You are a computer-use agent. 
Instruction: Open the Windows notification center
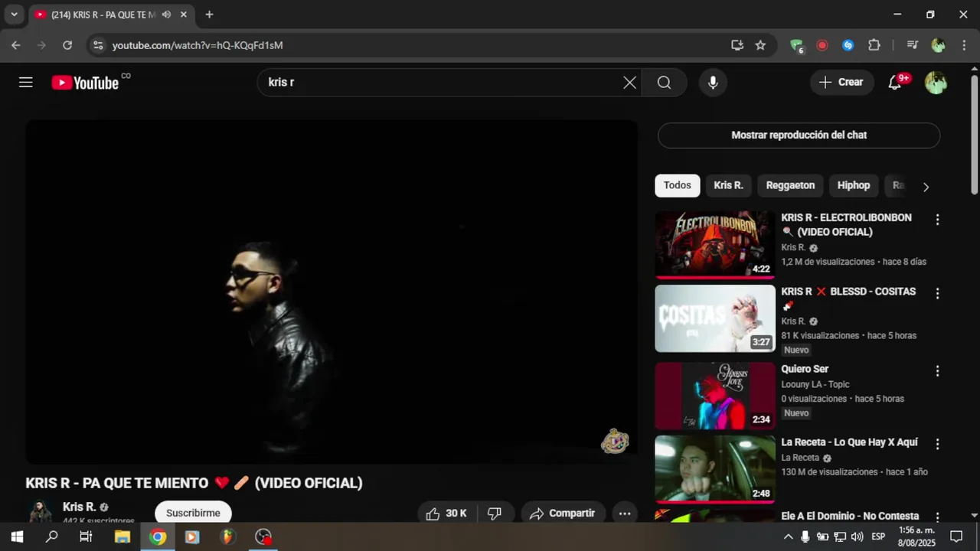[956, 536]
